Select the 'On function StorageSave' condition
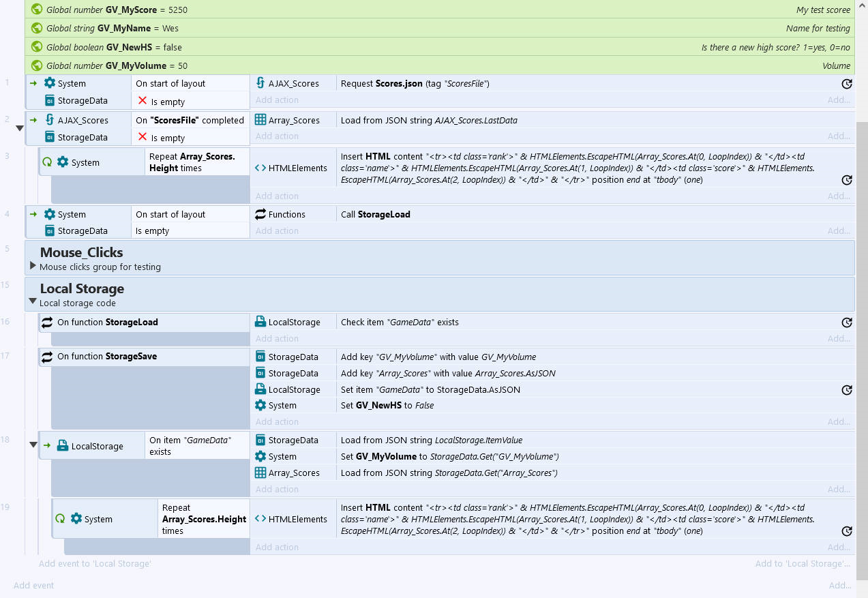Image resolution: width=868 pixels, height=598 pixels. tap(106, 356)
